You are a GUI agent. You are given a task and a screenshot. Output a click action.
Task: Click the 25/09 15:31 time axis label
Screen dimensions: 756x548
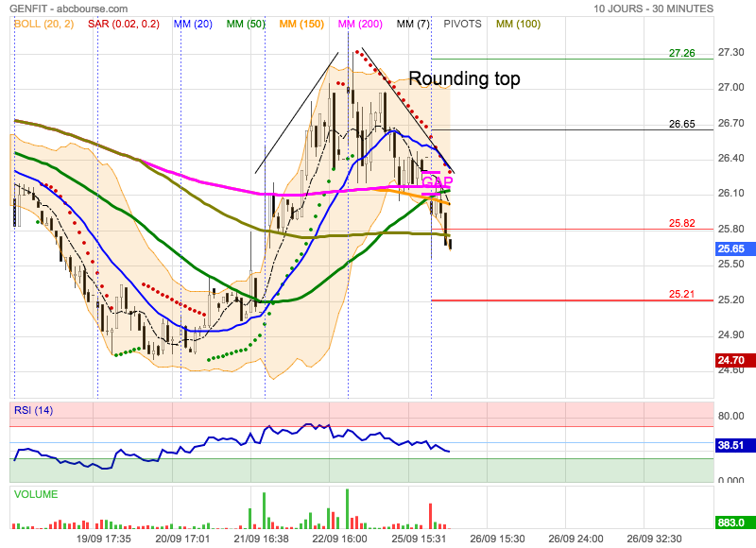[419, 539]
